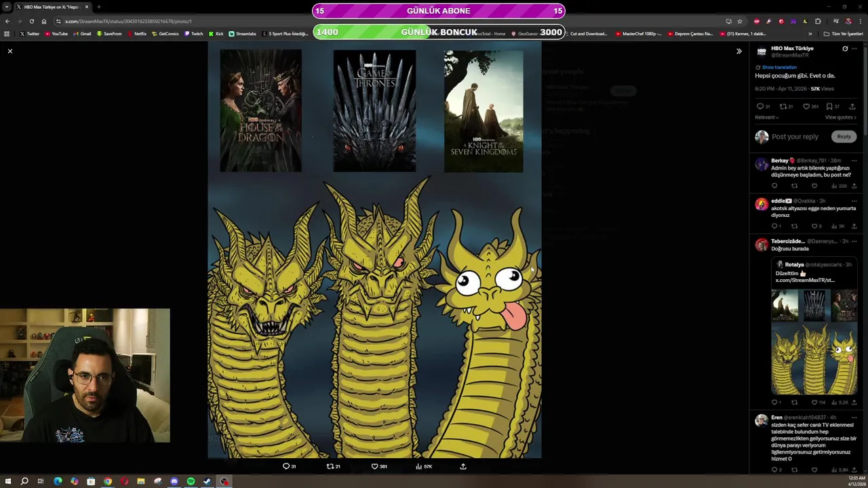Click Show translation link
Viewport: 868px width, 488px height.
779,67
